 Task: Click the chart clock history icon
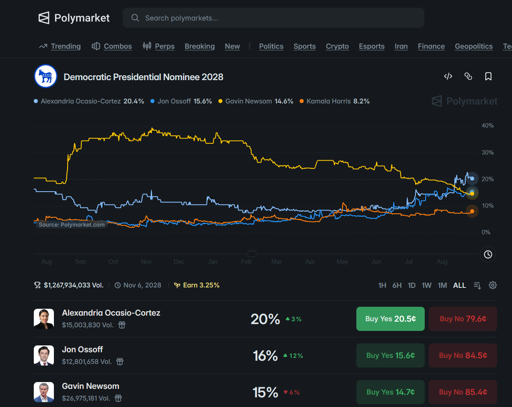click(488, 255)
